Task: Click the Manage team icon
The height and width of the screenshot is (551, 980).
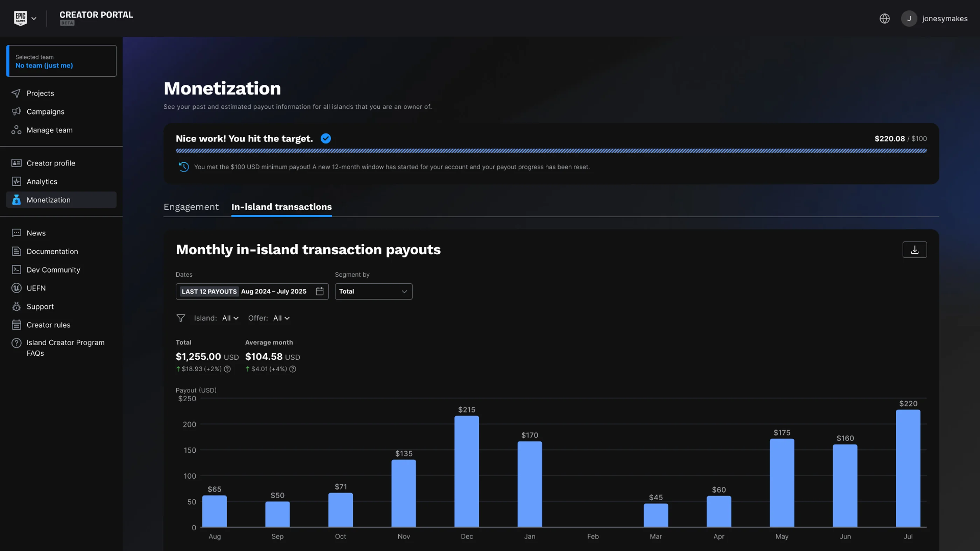Action: click(16, 130)
